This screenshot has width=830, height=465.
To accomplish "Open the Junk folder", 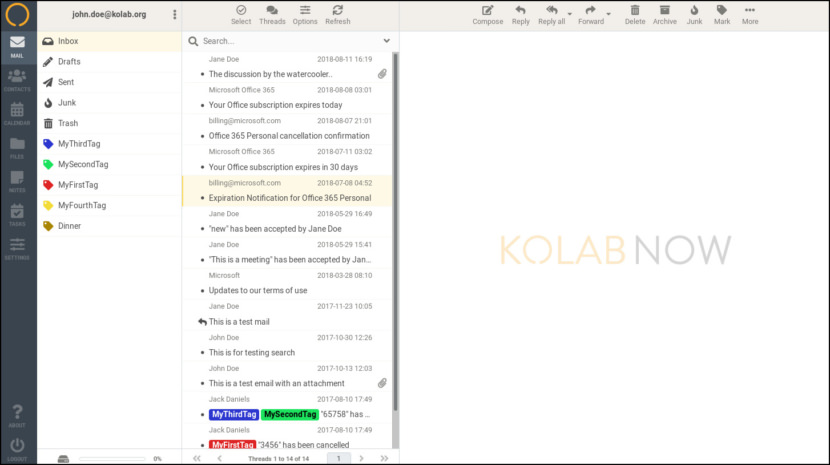I will 110,102.
